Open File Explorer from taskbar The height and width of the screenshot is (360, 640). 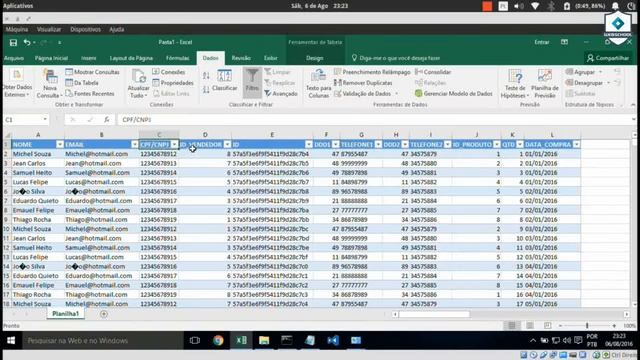click(x=264, y=340)
